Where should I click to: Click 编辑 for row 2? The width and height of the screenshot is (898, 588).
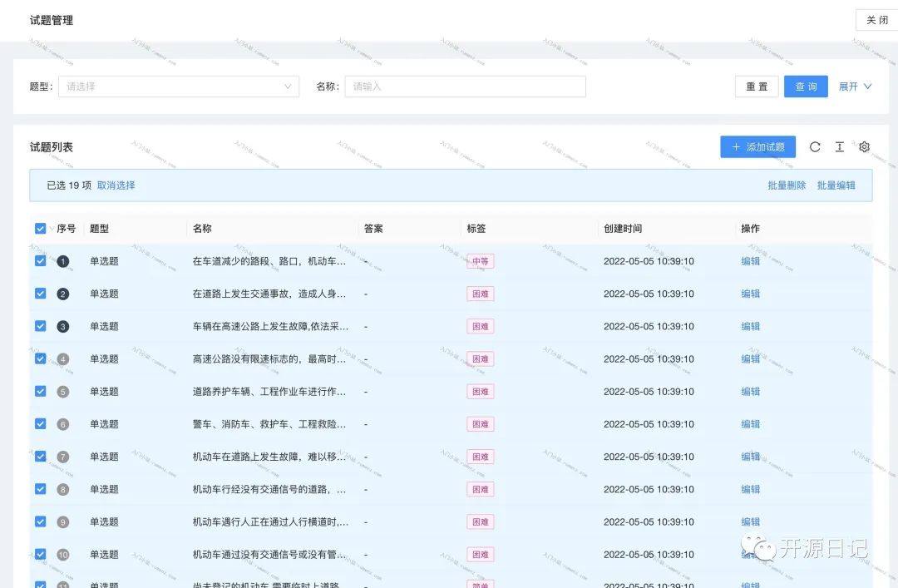tap(750, 294)
